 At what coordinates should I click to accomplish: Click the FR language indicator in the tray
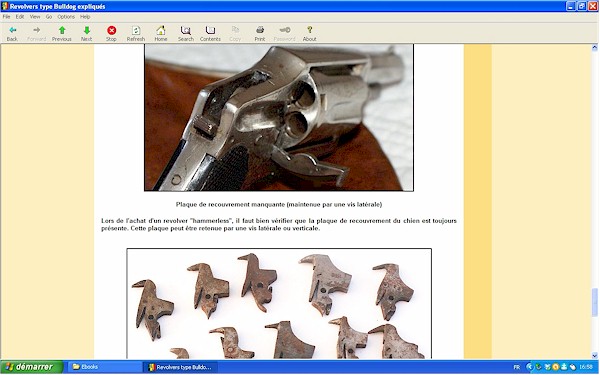click(x=517, y=367)
